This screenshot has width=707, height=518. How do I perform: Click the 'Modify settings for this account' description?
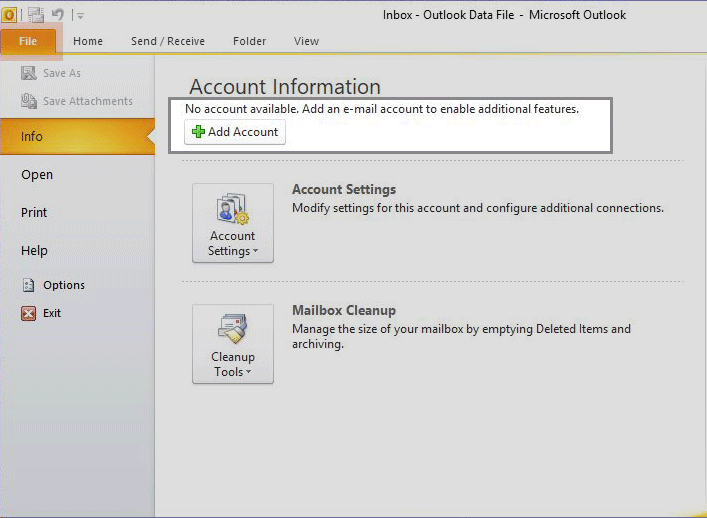click(x=478, y=208)
